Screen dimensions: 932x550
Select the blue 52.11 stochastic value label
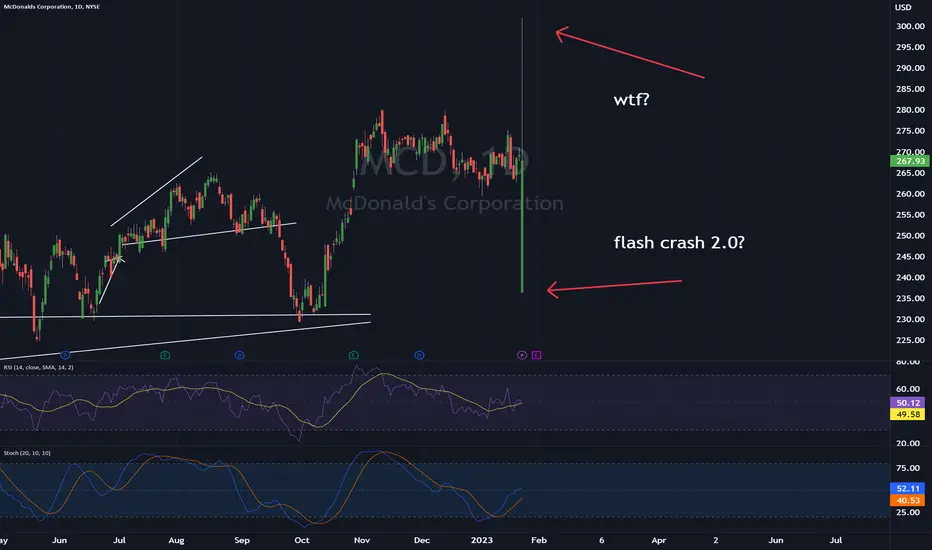tap(908, 489)
